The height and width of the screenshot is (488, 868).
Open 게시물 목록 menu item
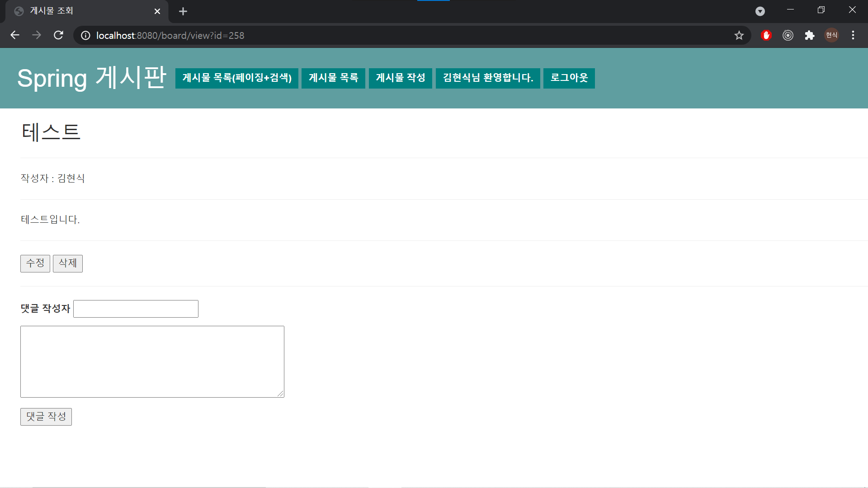[x=334, y=78]
